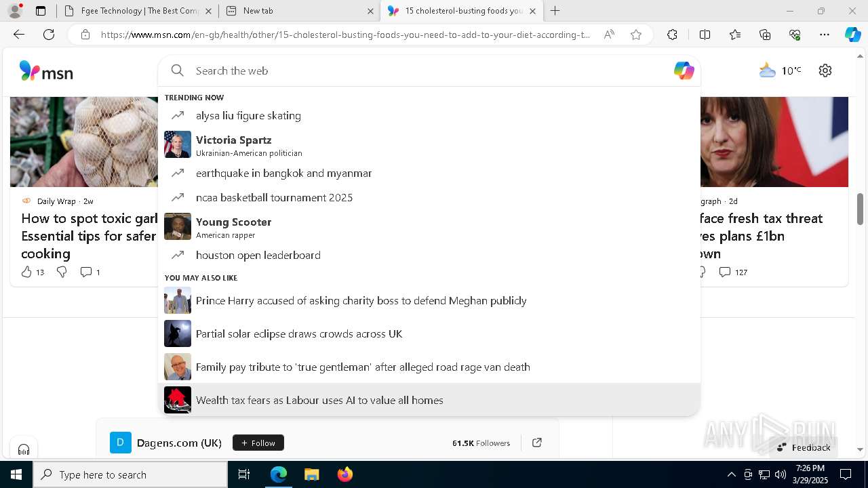Open the Extensions puzzle icon
868x488 pixels.
pyautogui.click(x=672, y=35)
